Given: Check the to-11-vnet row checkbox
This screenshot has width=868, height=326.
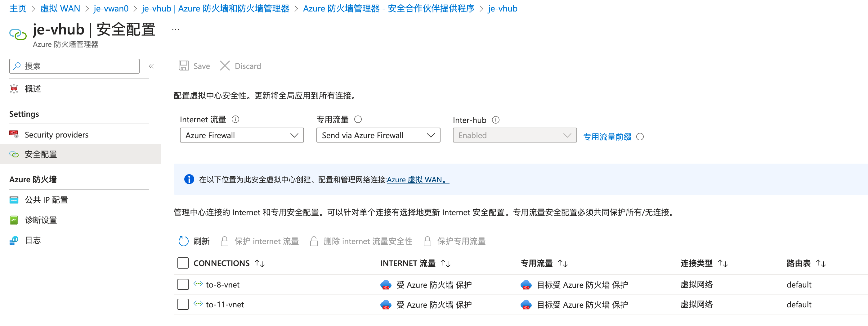Looking at the screenshot, I should pos(183,305).
